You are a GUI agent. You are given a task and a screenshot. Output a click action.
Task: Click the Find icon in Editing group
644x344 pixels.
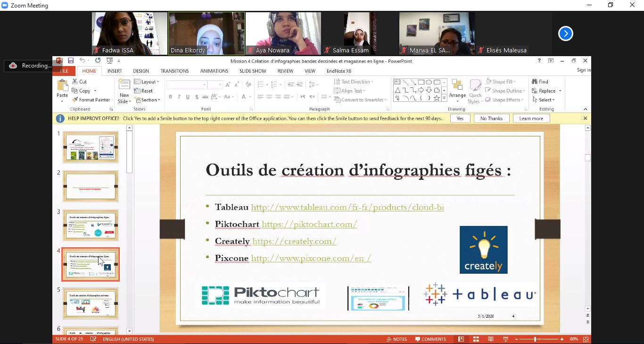tap(540, 82)
